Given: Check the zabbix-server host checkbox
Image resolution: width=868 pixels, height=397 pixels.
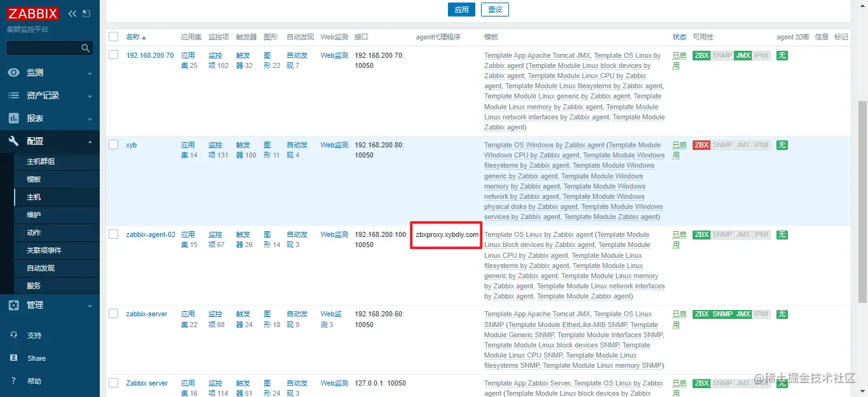Looking at the screenshot, I should tap(113, 314).
